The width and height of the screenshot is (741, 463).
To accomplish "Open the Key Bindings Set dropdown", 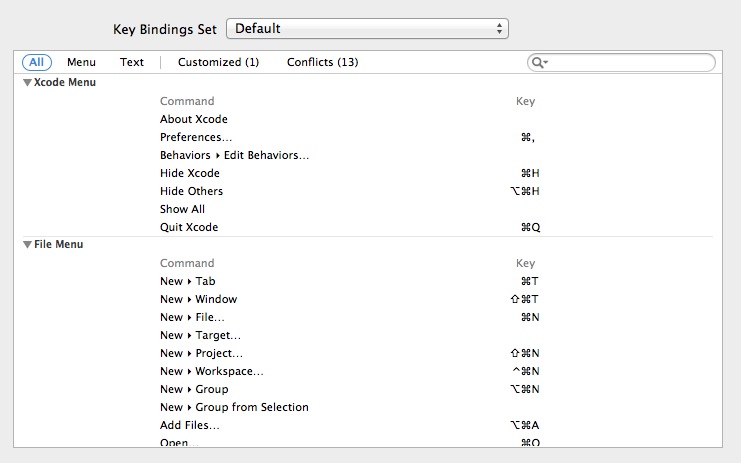I will pos(367,29).
